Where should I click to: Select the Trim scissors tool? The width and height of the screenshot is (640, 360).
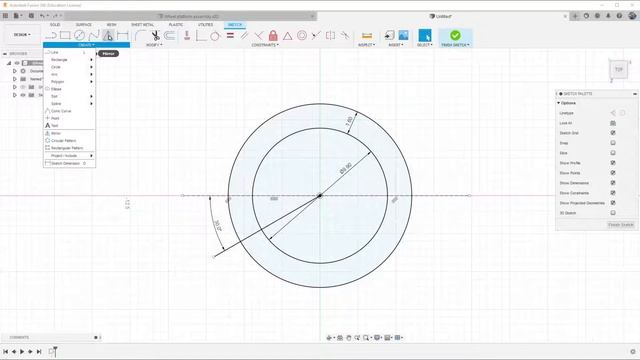(x=155, y=36)
